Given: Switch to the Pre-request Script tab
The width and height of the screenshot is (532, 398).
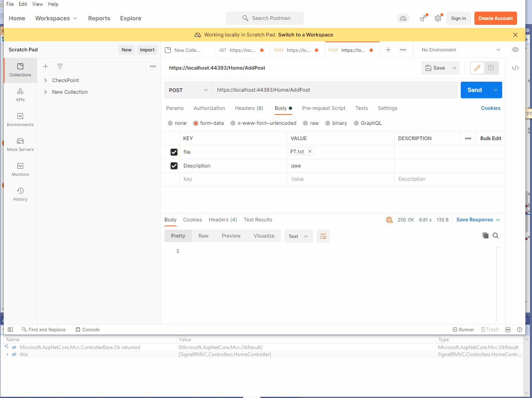Looking at the screenshot, I should point(324,108).
